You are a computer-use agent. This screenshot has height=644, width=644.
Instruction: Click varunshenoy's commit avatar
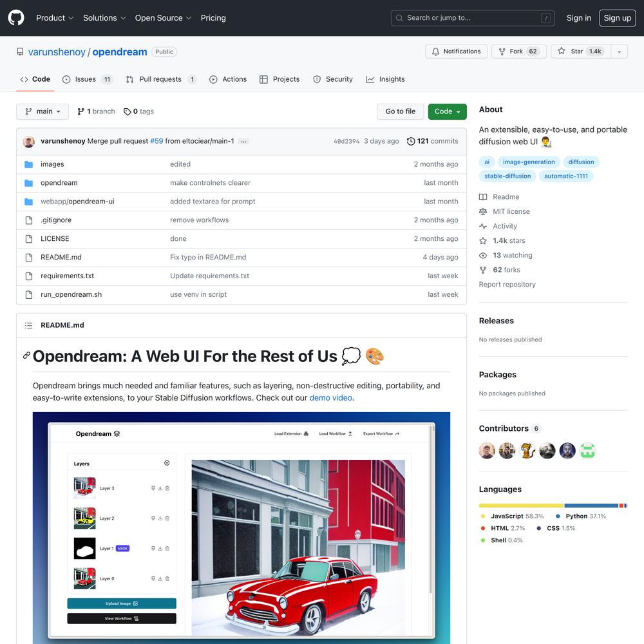tap(29, 141)
